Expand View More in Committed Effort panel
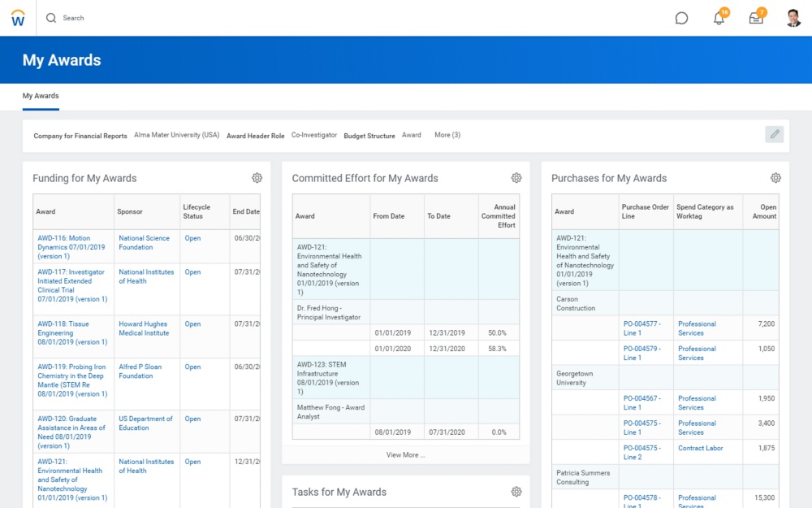This screenshot has width=812, height=508. (x=405, y=455)
